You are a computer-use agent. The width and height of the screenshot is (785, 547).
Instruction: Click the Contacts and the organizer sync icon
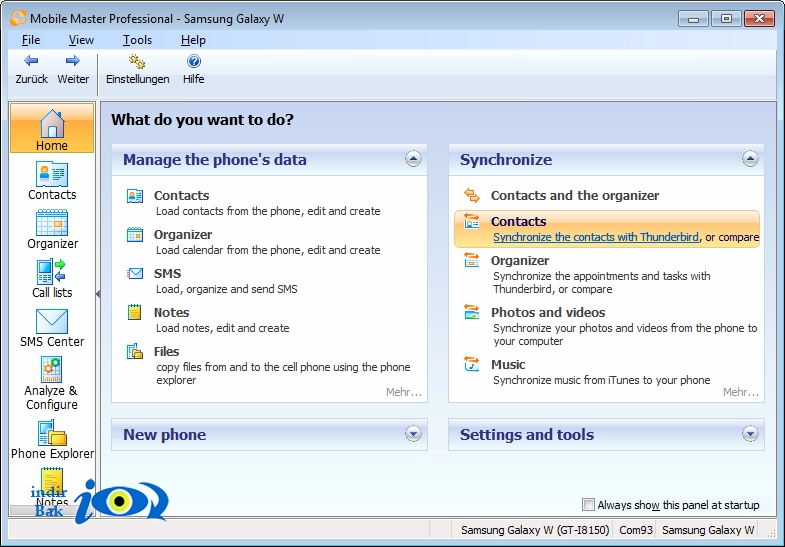[472, 195]
